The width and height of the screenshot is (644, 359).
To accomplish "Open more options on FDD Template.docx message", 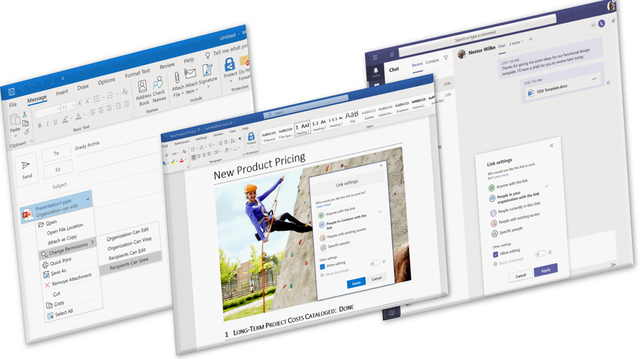I will coord(594,79).
